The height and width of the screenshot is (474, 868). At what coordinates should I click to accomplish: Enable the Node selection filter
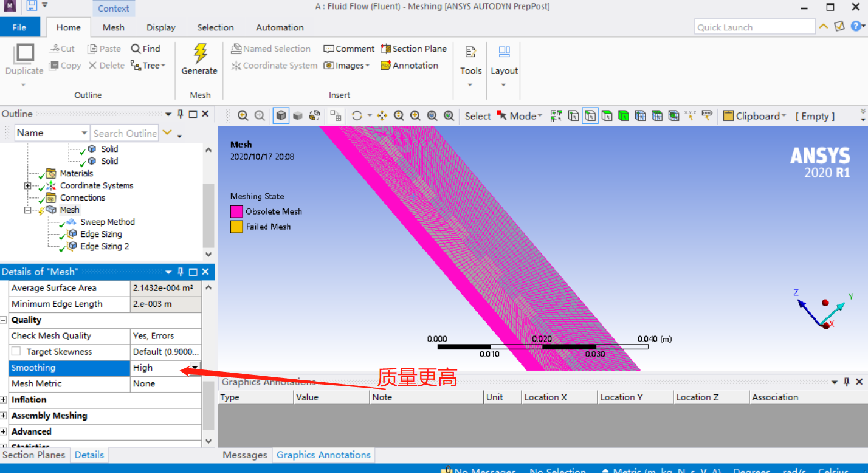pos(640,116)
